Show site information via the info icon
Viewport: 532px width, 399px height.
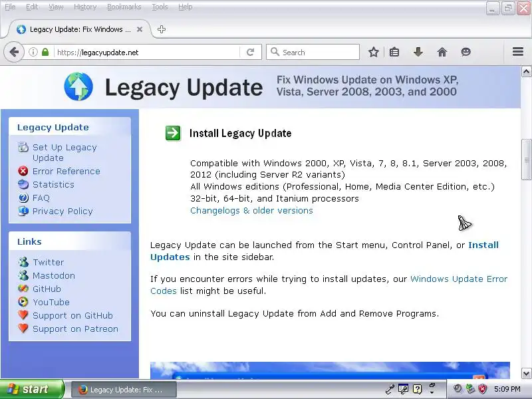tap(33, 53)
